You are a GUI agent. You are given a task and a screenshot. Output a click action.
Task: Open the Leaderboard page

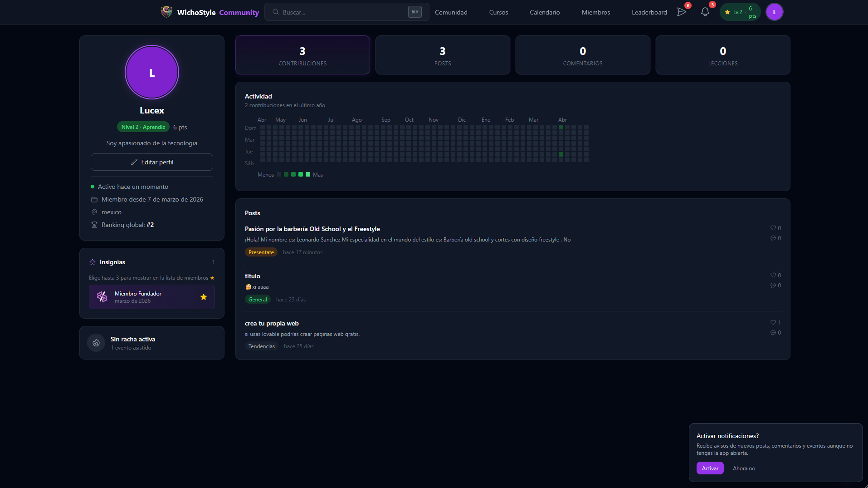click(649, 12)
